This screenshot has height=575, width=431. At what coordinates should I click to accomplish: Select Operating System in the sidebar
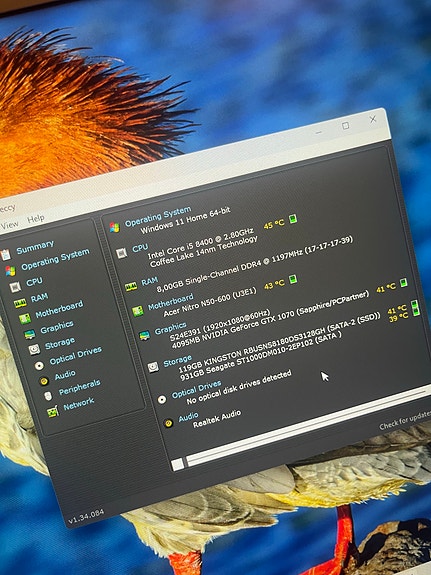tap(55, 259)
